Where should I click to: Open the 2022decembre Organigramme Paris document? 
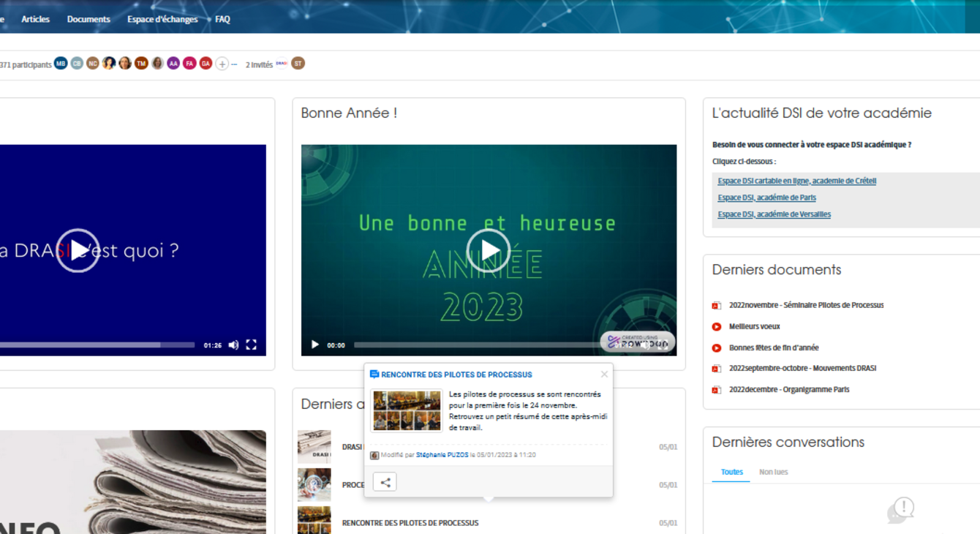click(x=789, y=390)
